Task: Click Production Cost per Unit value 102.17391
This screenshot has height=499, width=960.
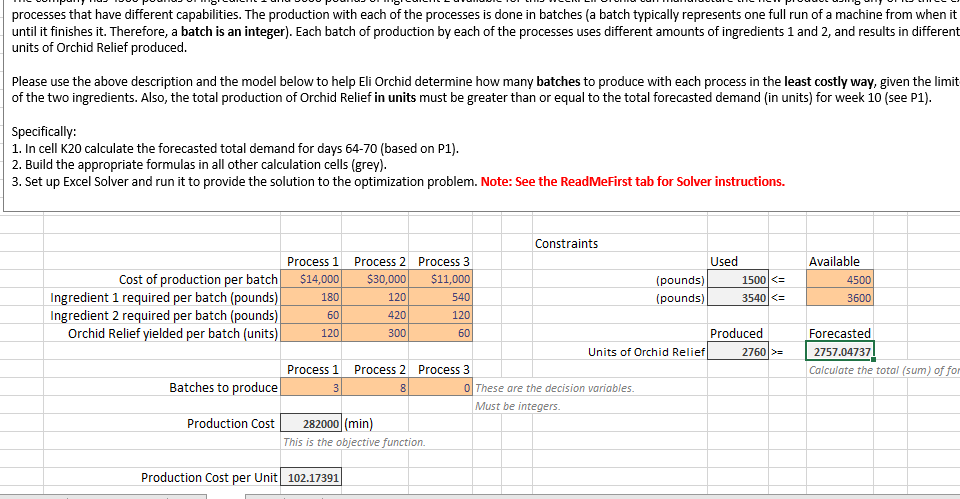Action: (311, 478)
